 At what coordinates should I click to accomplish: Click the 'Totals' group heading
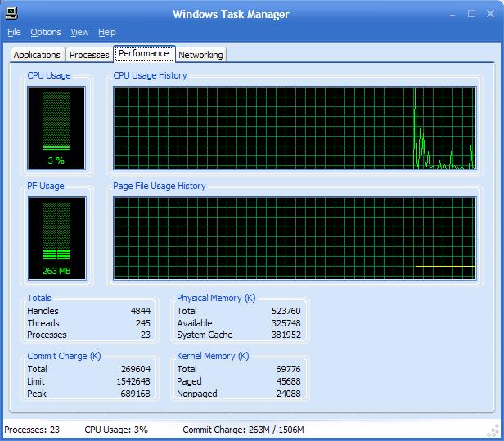(x=39, y=298)
